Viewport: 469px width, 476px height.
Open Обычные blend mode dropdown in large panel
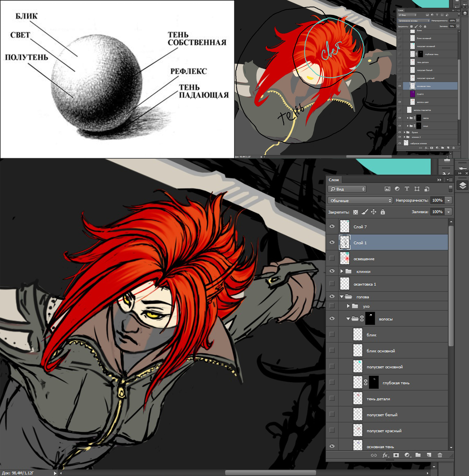(360, 200)
